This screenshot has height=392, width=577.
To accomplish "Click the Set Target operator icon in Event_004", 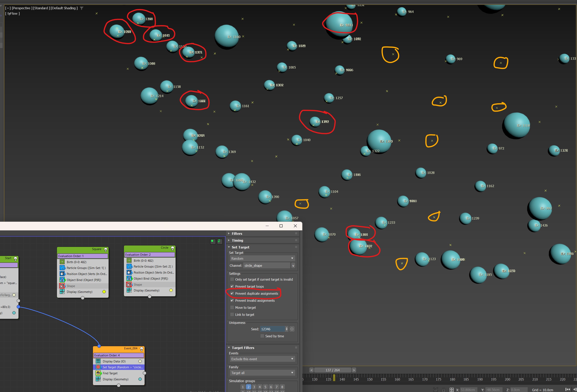I will (x=98, y=367).
